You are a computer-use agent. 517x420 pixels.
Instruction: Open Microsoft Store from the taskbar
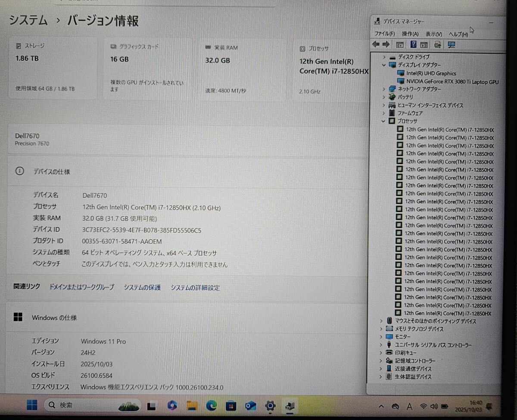pos(231,405)
